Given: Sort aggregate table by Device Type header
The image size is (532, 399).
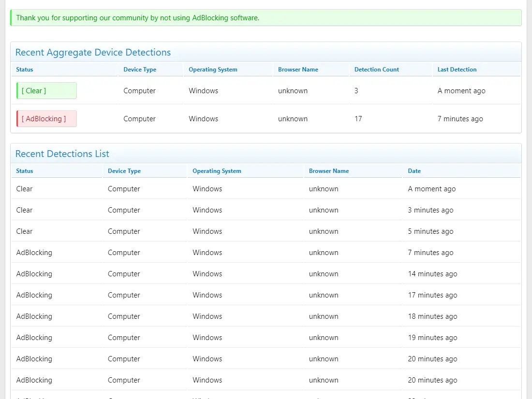Looking at the screenshot, I should click(140, 70).
